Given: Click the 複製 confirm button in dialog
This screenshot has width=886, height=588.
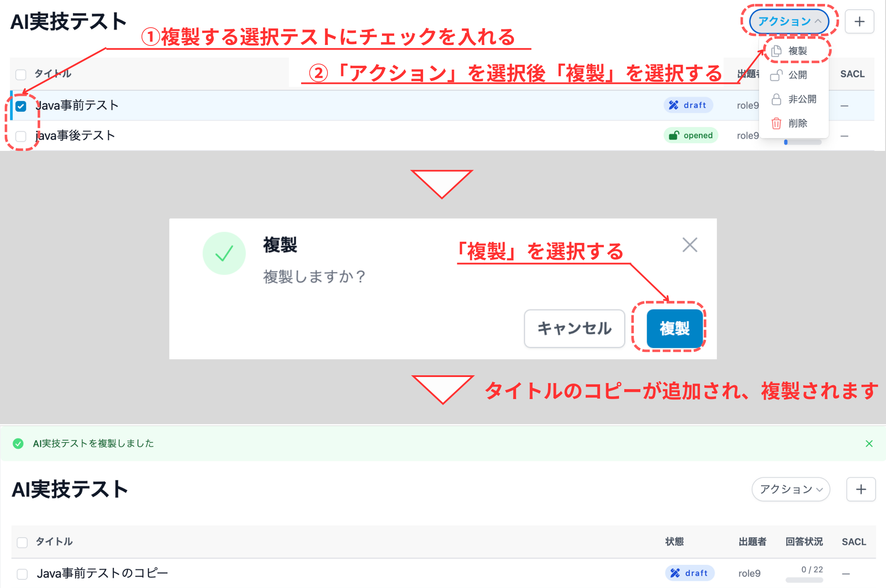Looking at the screenshot, I should coord(674,329).
